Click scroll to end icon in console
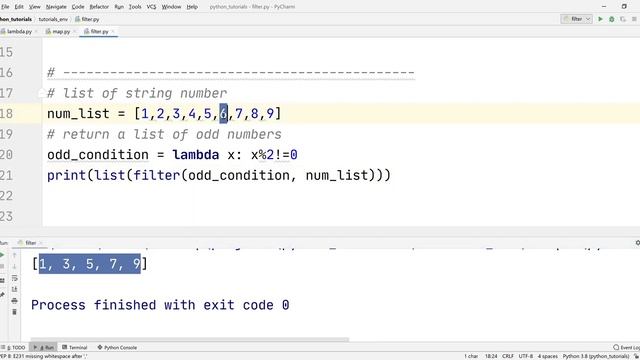This screenshot has width=640, height=360. point(14,289)
